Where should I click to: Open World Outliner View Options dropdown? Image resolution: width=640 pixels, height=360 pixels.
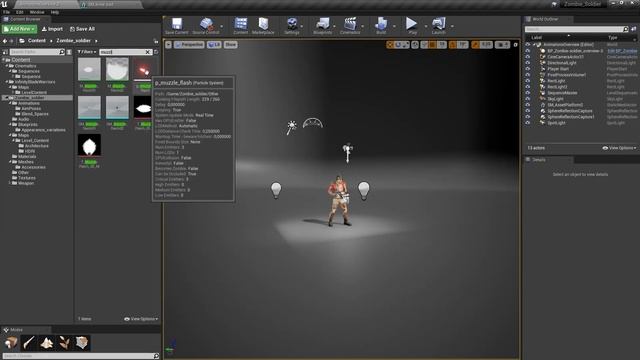pyautogui.click(x=619, y=148)
